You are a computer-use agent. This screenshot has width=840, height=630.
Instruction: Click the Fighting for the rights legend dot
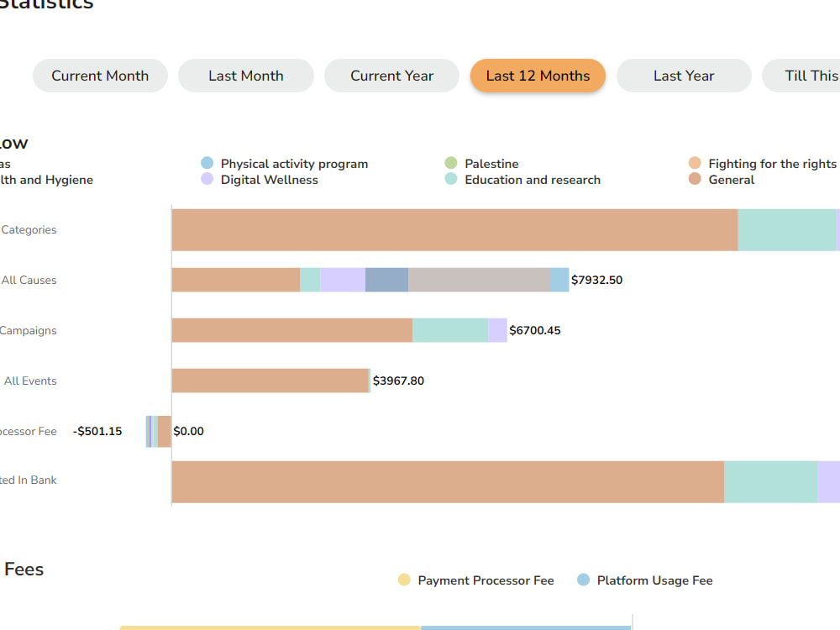[x=694, y=163]
